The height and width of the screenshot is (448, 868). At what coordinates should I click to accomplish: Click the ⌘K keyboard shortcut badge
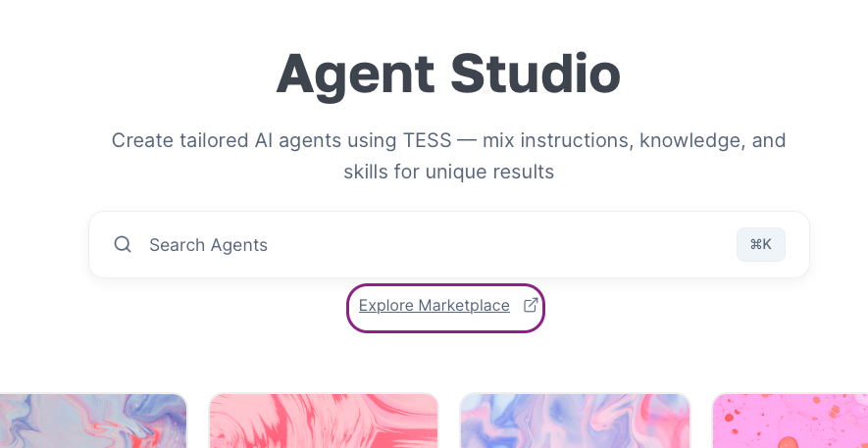pos(761,244)
